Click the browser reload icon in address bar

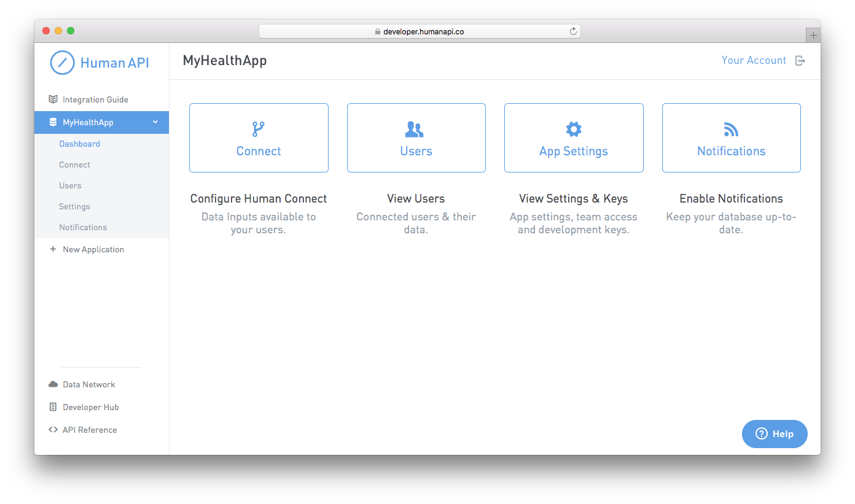tap(573, 31)
